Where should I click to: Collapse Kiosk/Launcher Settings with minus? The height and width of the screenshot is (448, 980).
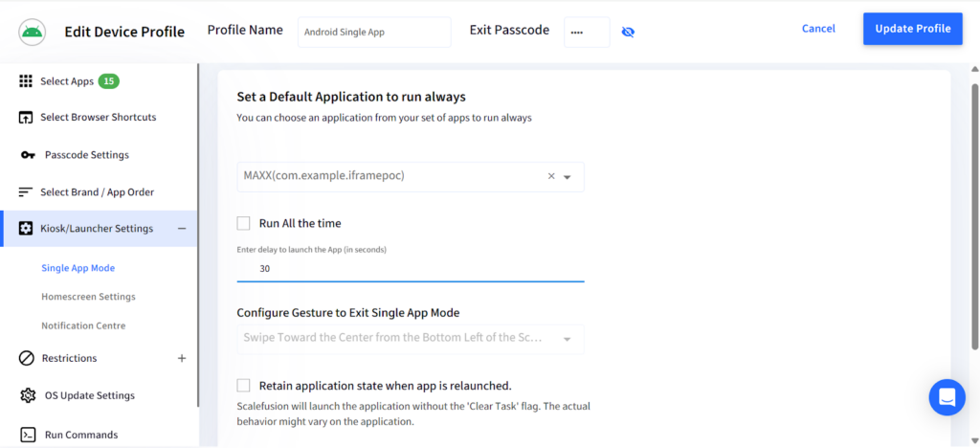pyautogui.click(x=182, y=229)
